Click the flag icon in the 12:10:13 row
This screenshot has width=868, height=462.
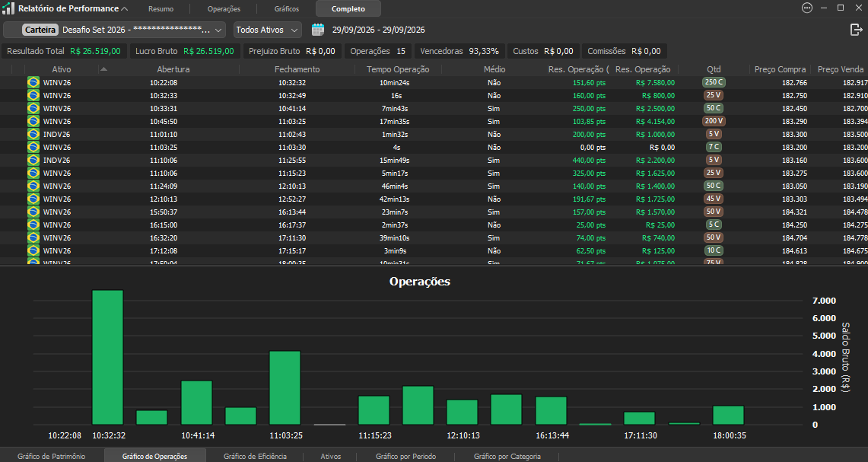coord(33,199)
